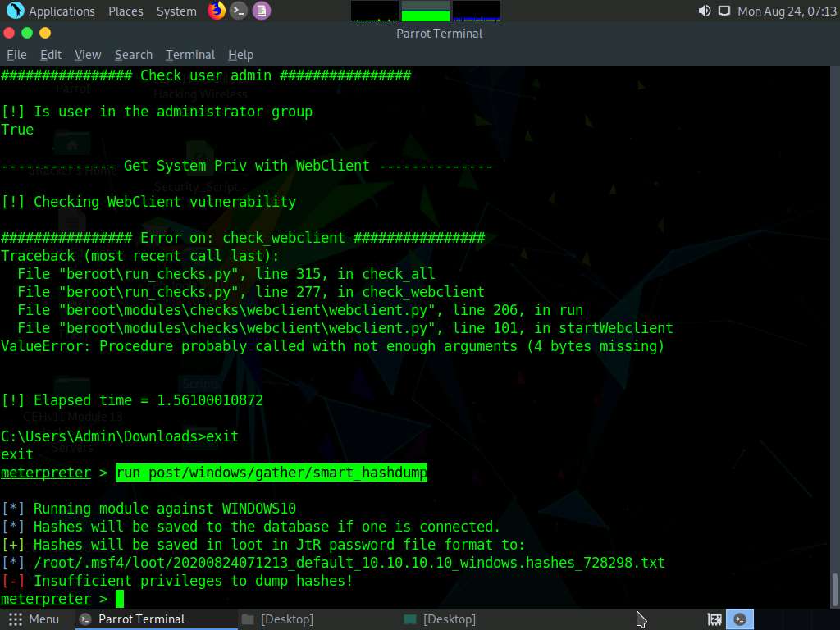
Task: Click the display monitor tray icon
Action: (x=724, y=11)
